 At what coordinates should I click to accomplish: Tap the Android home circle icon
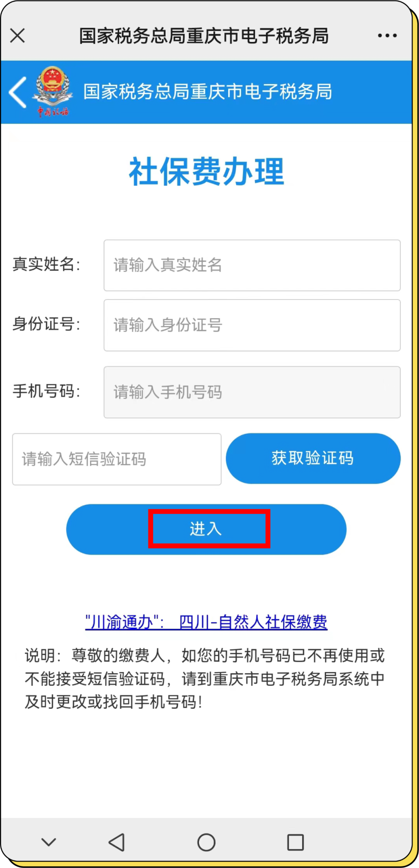tap(206, 842)
